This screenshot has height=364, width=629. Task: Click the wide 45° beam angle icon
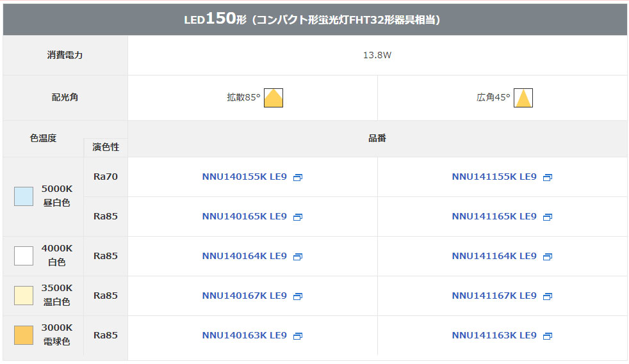523,98
